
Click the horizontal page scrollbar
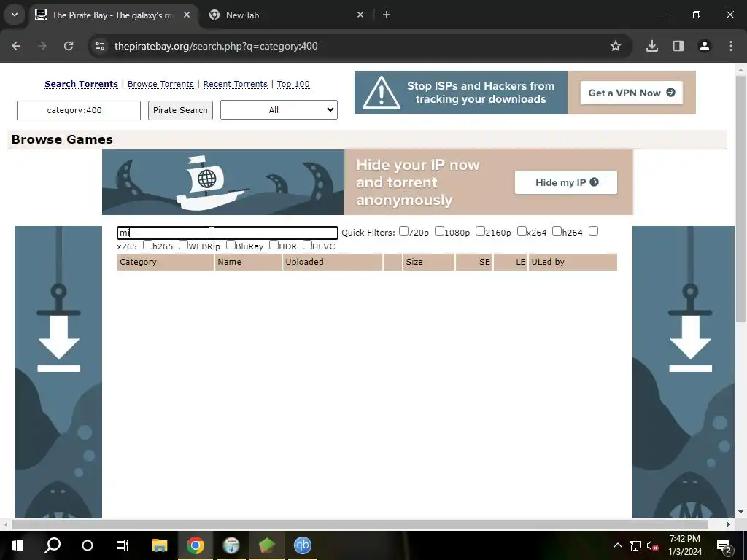pyautogui.click(x=362, y=524)
